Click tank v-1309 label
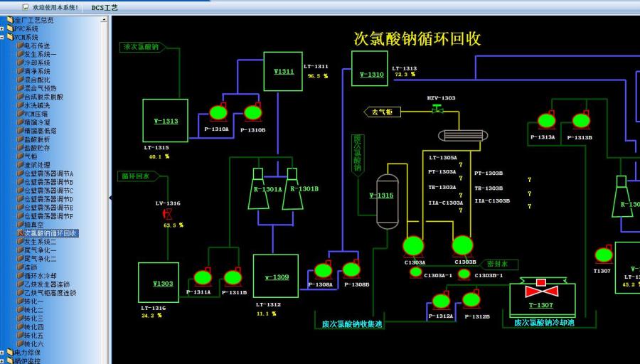Screen dimensions: 640x364 [x=277, y=277]
